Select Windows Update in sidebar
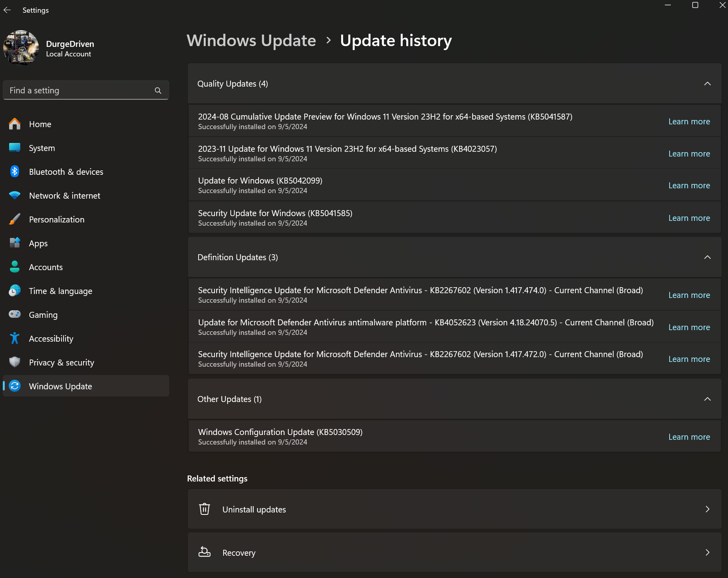 pos(86,386)
